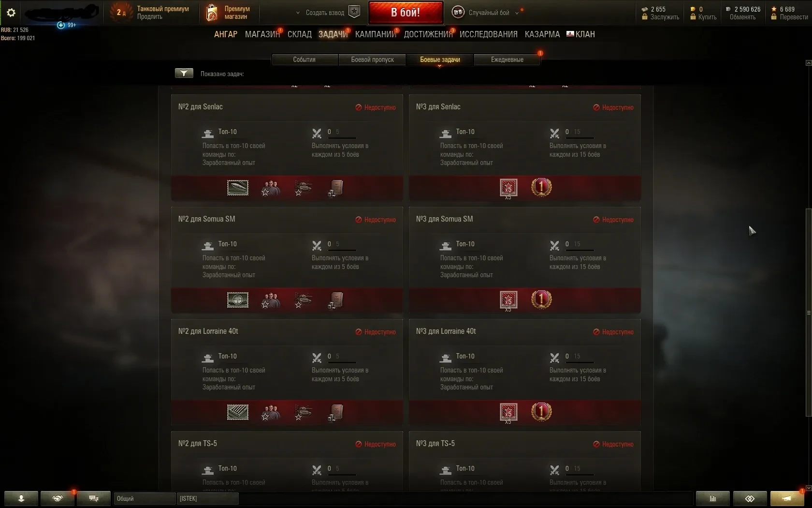Click the task filter funnel icon
Image resolution: width=812 pixels, height=508 pixels.
(x=184, y=73)
